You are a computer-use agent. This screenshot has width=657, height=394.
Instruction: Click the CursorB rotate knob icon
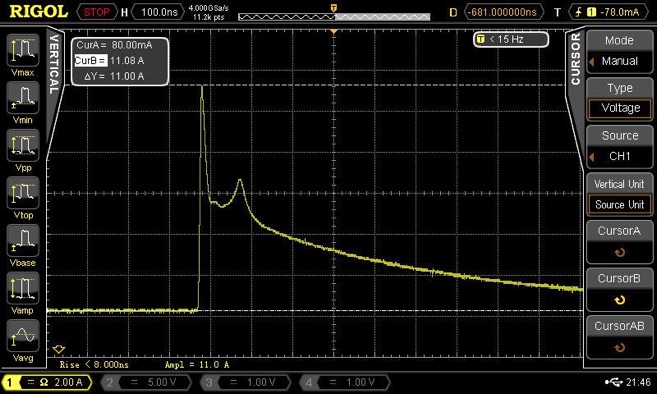pos(620,300)
